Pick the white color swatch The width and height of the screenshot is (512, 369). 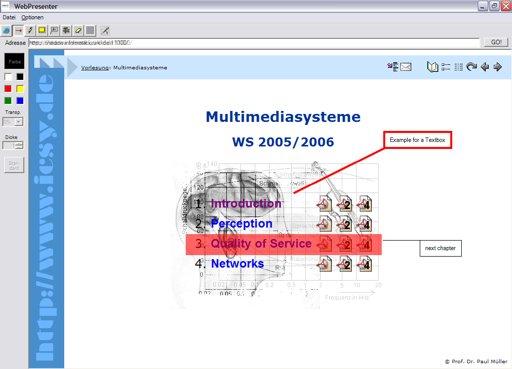pyautogui.click(x=8, y=77)
